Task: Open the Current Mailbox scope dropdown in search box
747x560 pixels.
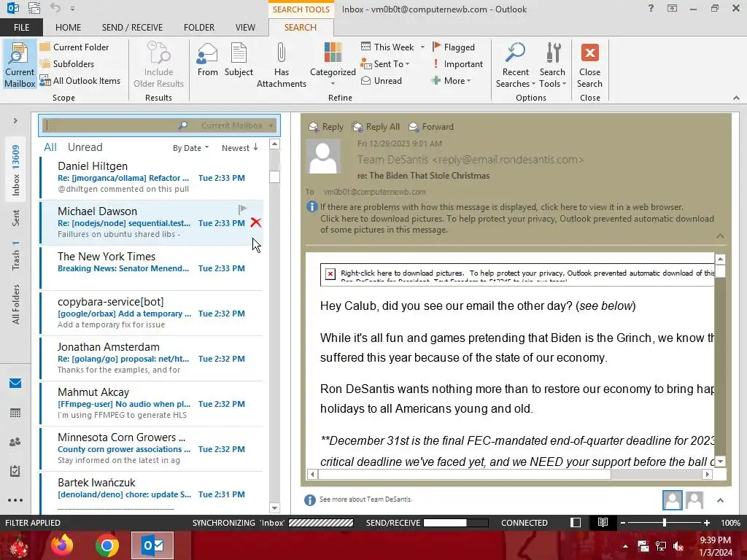Action: [x=271, y=125]
